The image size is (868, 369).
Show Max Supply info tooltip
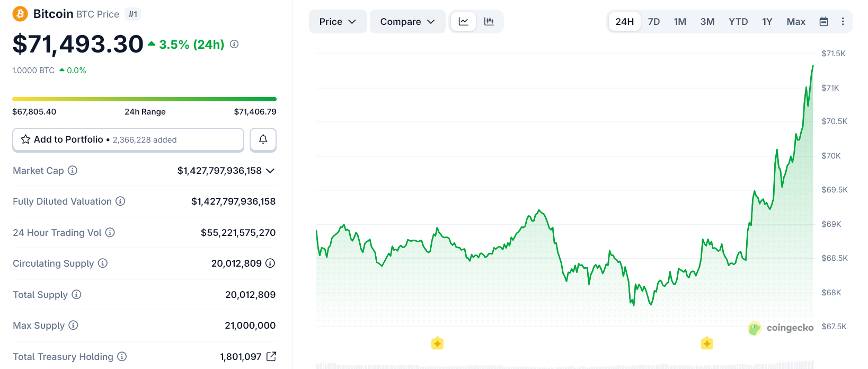[x=73, y=325]
